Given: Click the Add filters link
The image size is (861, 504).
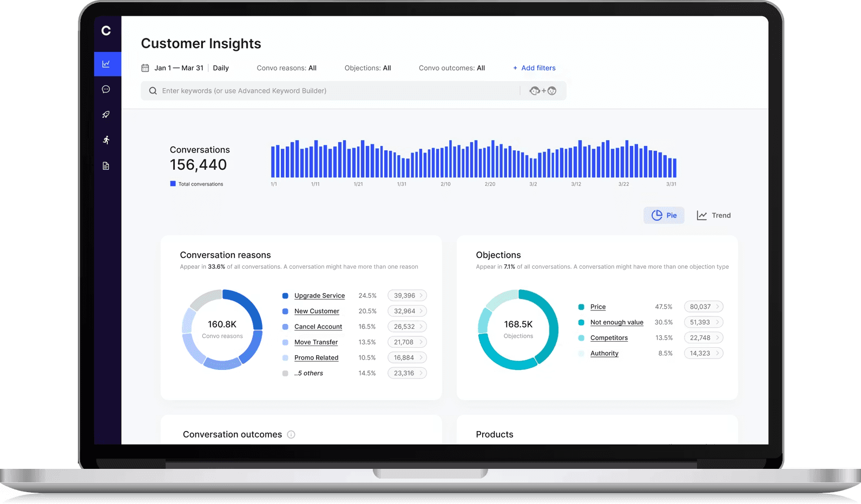Looking at the screenshot, I should pyautogui.click(x=534, y=68).
